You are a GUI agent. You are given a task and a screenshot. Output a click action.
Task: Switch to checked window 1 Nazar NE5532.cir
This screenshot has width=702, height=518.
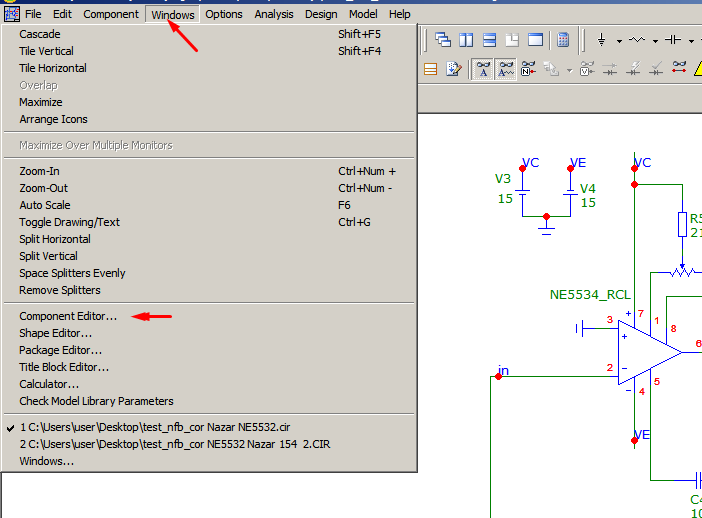(x=209, y=427)
